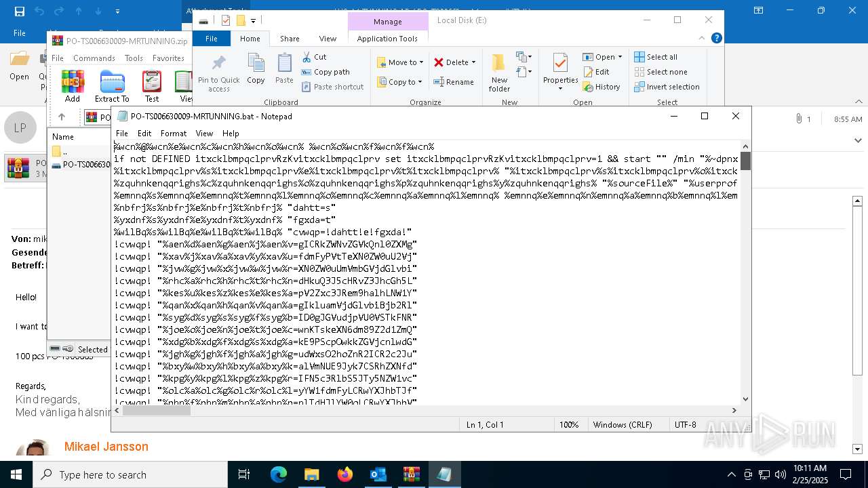Image resolution: width=868 pixels, height=488 pixels.
Task: Switch to the Share tab in Explorer
Action: point(290,39)
